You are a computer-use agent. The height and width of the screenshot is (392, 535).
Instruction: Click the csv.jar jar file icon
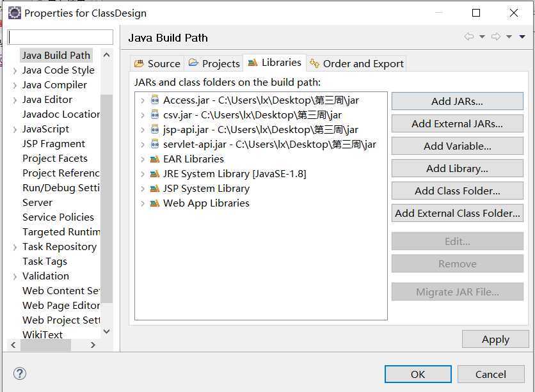coord(155,115)
